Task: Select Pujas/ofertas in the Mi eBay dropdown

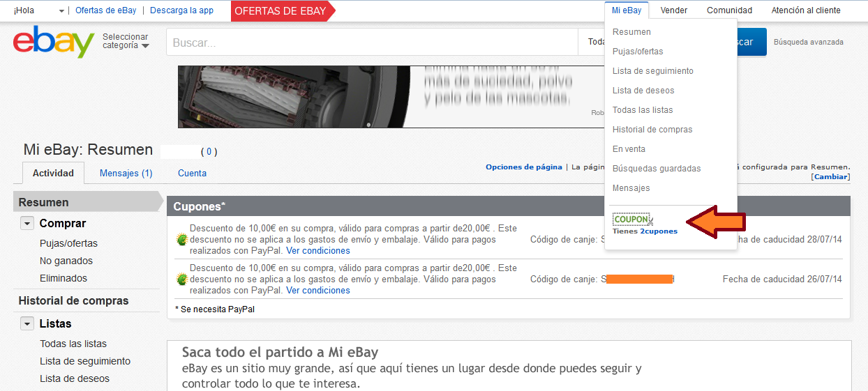Action: click(x=638, y=52)
